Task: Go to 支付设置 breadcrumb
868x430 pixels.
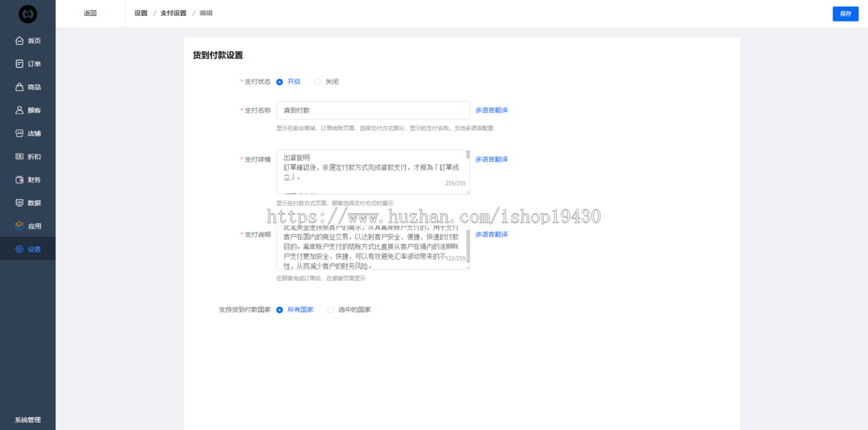Action: coord(174,13)
